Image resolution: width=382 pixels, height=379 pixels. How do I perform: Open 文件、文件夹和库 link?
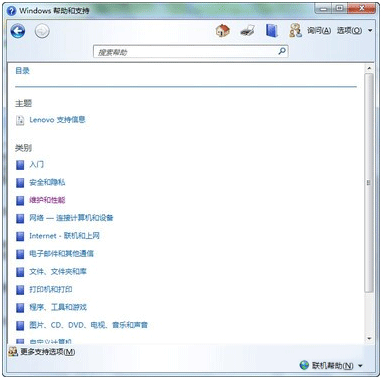(58, 272)
